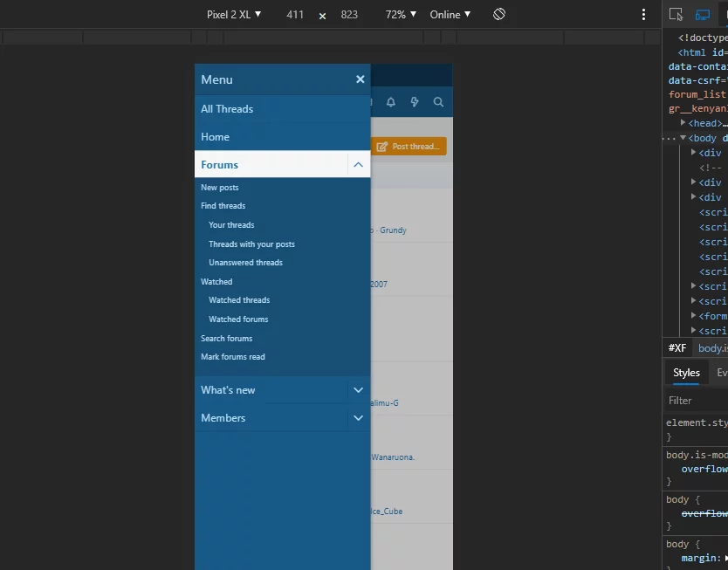Click the Search forums link
This screenshot has width=728, height=570.
[227, 339]
